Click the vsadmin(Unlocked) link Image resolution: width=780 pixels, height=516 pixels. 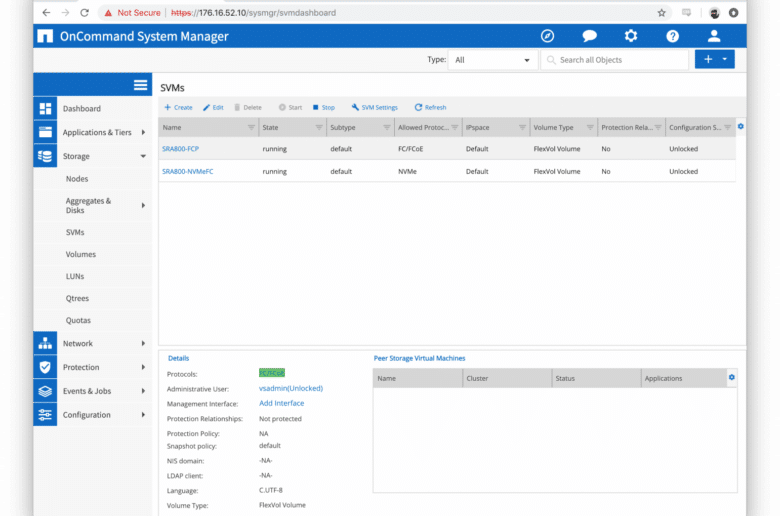coord(291,388)
